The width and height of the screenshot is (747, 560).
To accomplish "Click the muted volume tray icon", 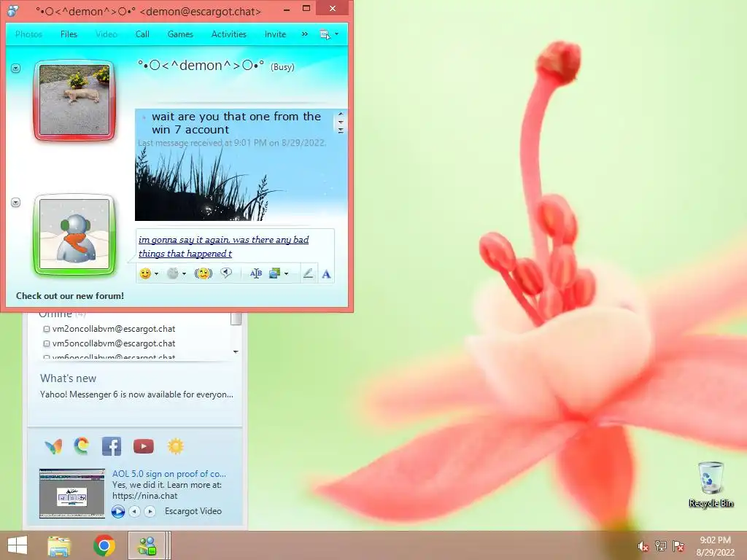I will [643, 546].
